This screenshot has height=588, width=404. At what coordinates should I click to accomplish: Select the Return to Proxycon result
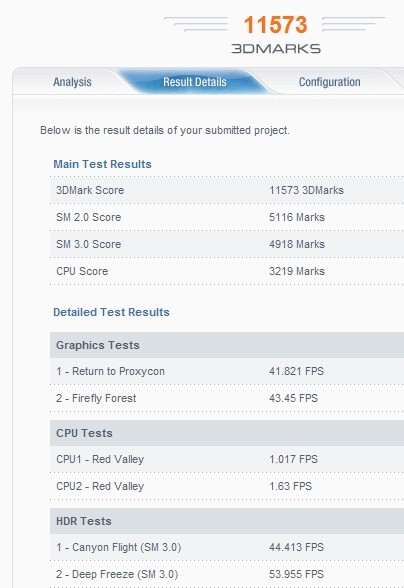tap(227, 371)
